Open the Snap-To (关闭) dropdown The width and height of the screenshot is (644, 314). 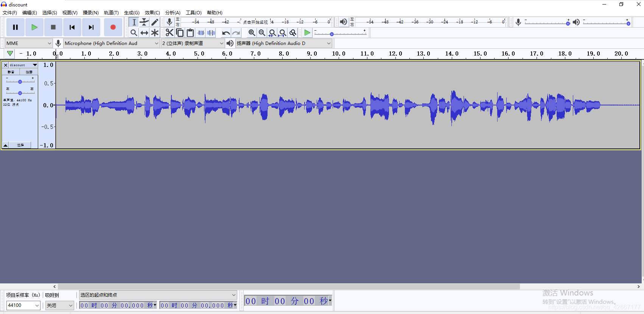tap(60, 305)
